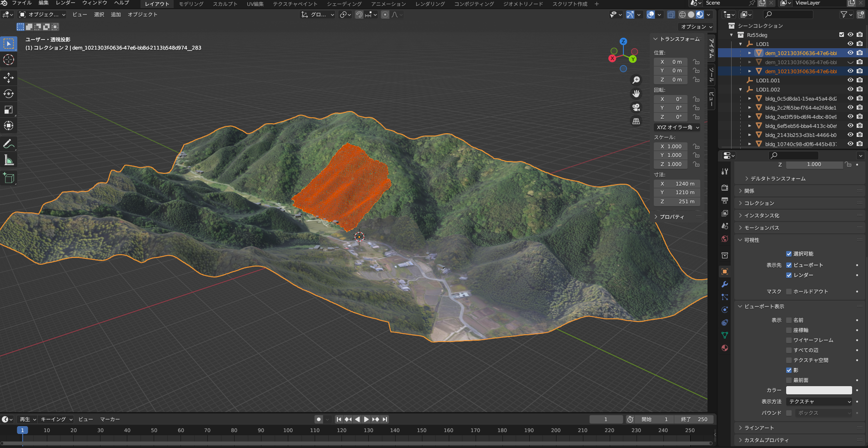
Task: Click the Add Cube tool
Action: tap(9, 178)
